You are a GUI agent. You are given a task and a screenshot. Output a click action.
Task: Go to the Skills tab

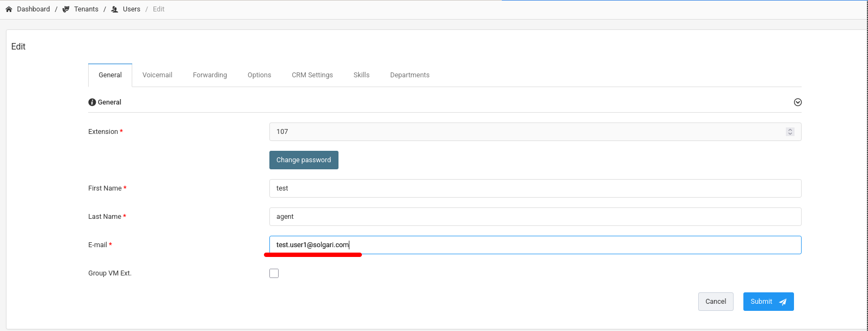click(x=361, y=75)
